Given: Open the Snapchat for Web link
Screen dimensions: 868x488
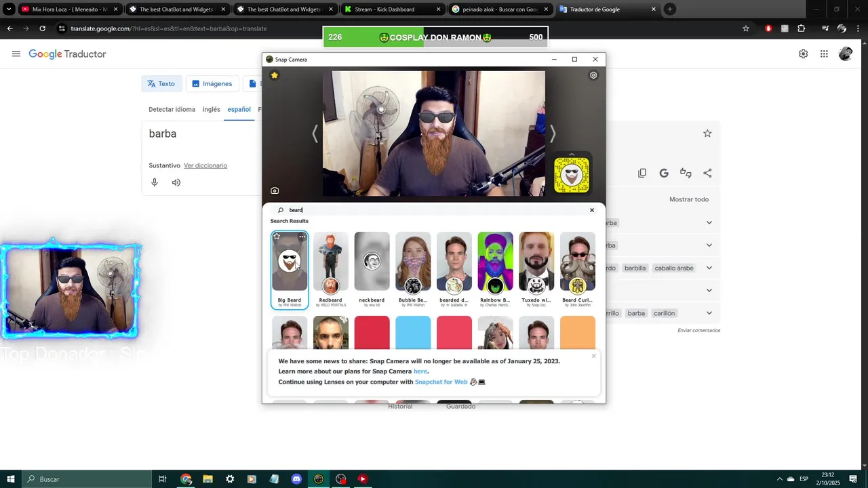Looking at the screenshot, I should 441,382.
